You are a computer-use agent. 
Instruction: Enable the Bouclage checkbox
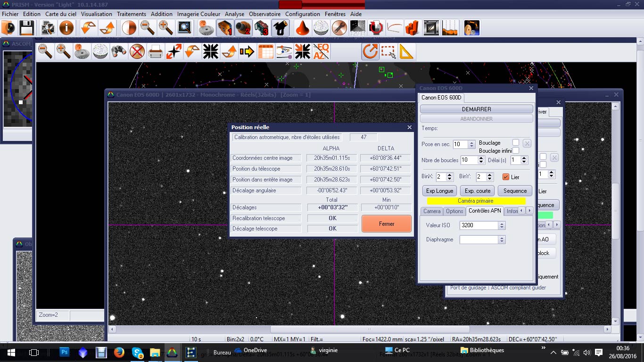pos(516,142)
